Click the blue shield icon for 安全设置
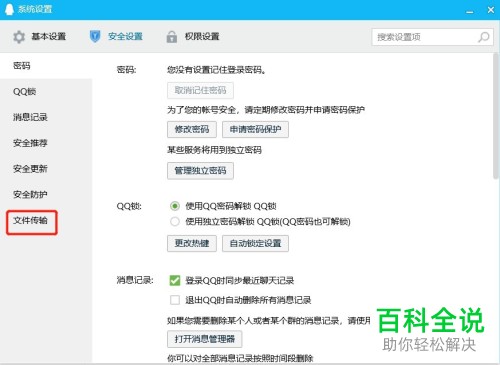The image size is (500, 365). (x=95, y=36)
